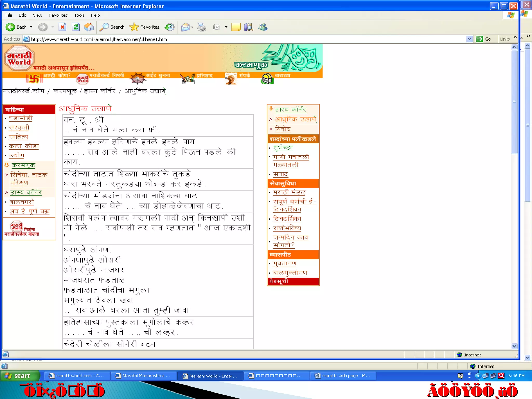The height and width of the screenshot is (399, 532).
Task: Click the Messenger icon in toolbar
Action: coord(263,27)
